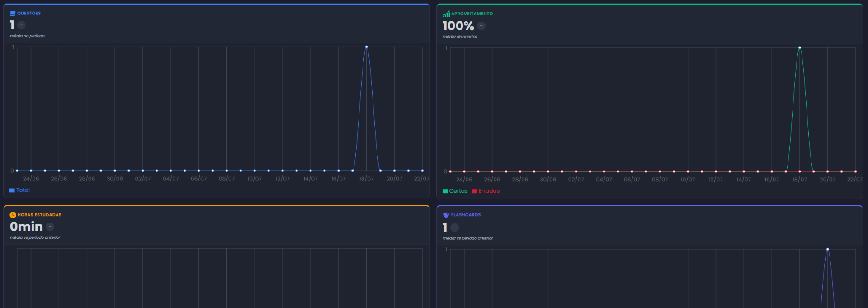Click 'média vs período anterior' under Horas Estudadas

tap(35, 237)
